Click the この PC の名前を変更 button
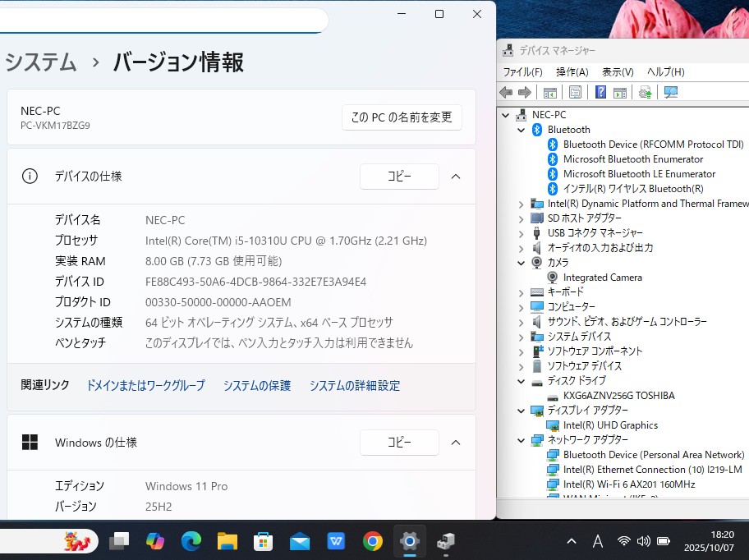 coord(402,117)
